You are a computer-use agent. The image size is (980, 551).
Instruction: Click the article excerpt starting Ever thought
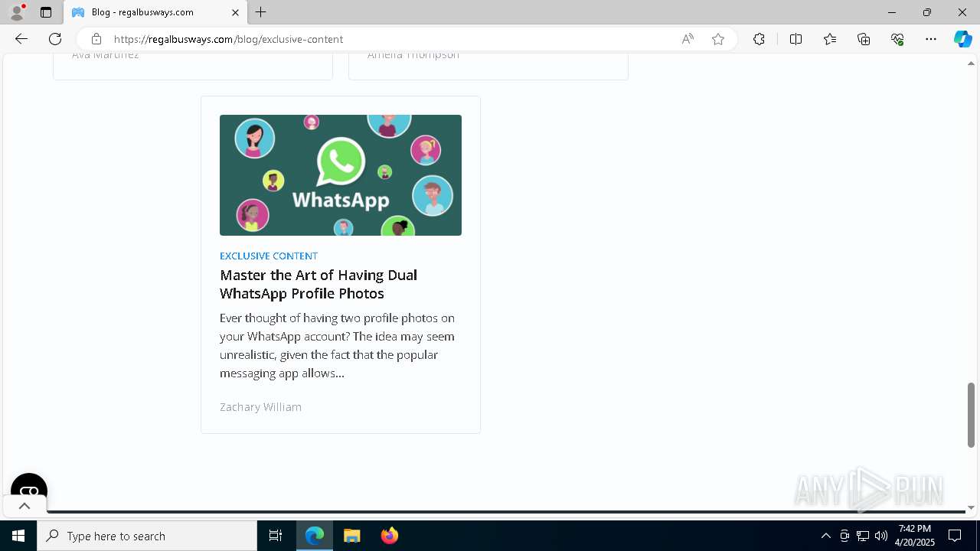coord(338,345)
